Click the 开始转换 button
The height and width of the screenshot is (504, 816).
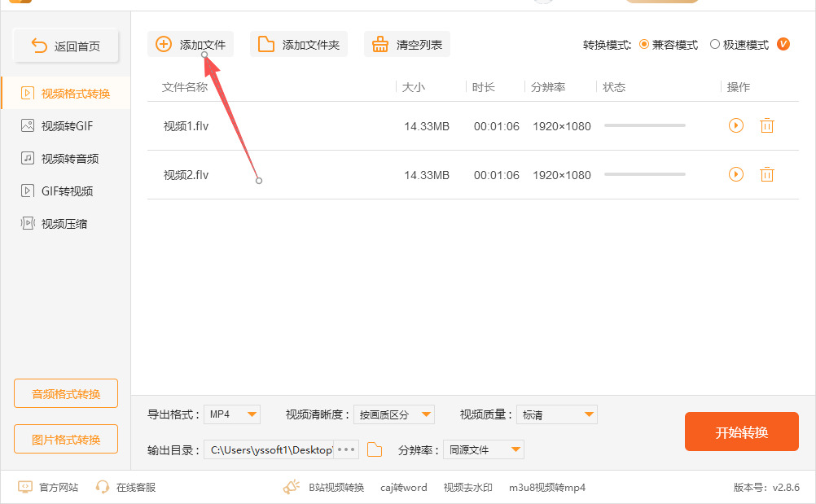click(x=742, y=432)
